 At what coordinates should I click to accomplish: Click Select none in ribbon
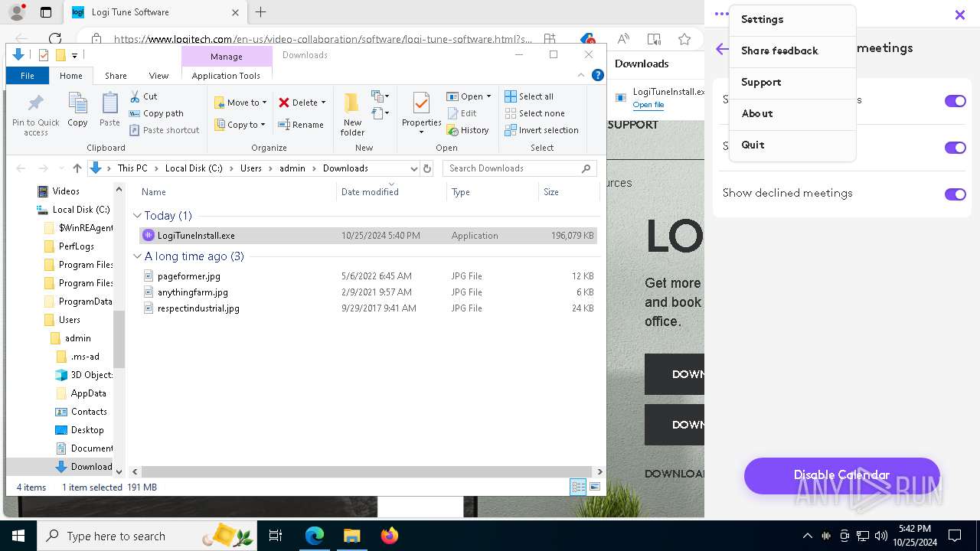click(x=534, y=113)
